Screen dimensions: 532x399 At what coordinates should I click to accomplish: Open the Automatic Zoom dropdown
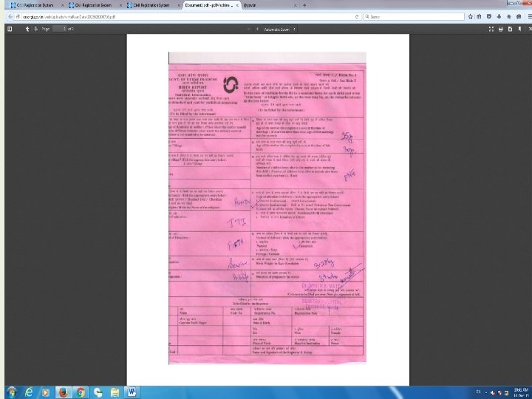pyautogui.click(x=279, y=30)
